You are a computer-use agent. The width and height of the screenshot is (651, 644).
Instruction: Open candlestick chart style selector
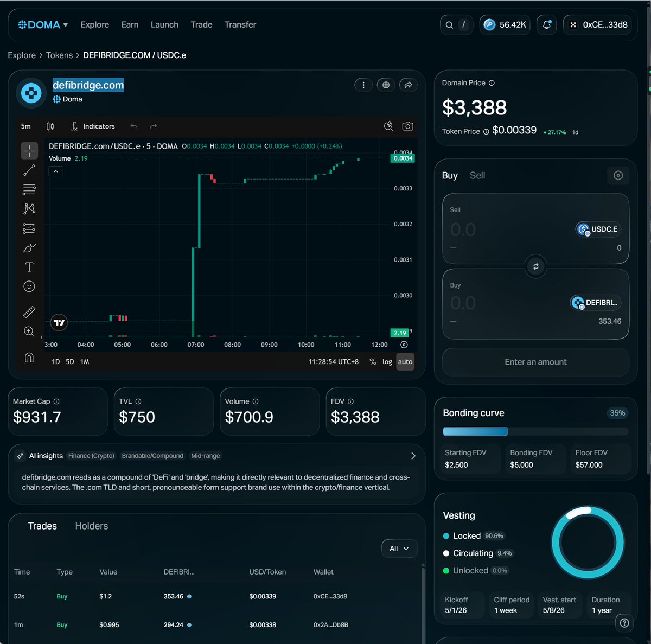pos(50,126)
